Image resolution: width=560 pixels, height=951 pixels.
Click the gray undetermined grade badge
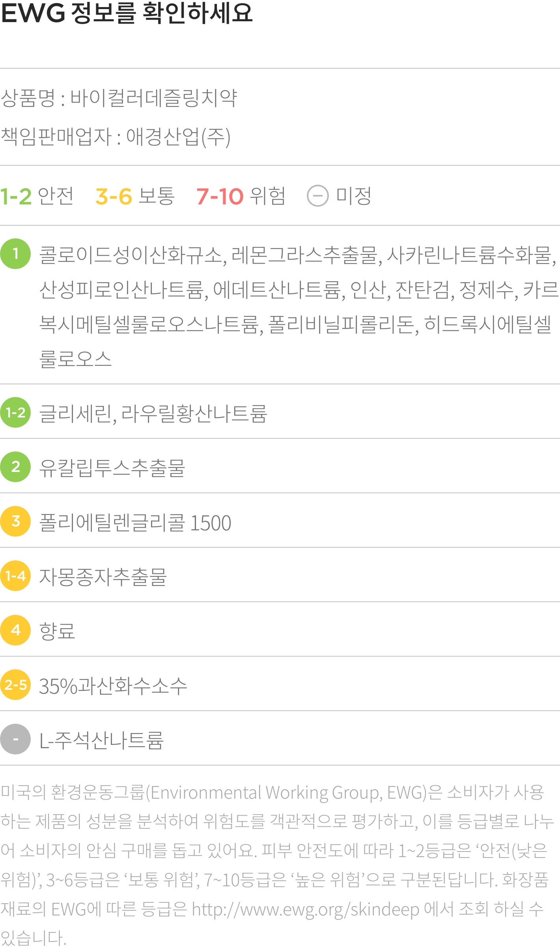pyautogui.click(x=15, y=739)
